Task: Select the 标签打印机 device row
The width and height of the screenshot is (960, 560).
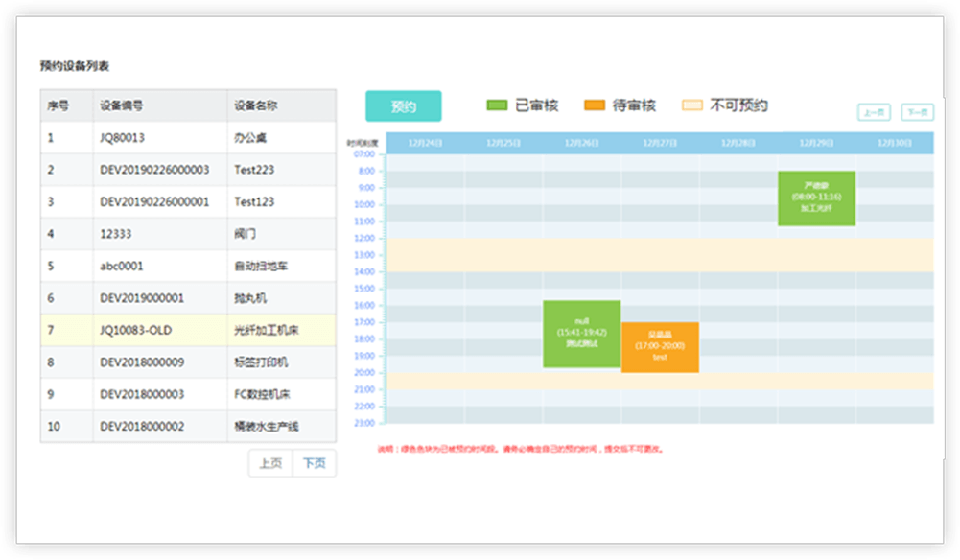Action: tap(188, 362)
